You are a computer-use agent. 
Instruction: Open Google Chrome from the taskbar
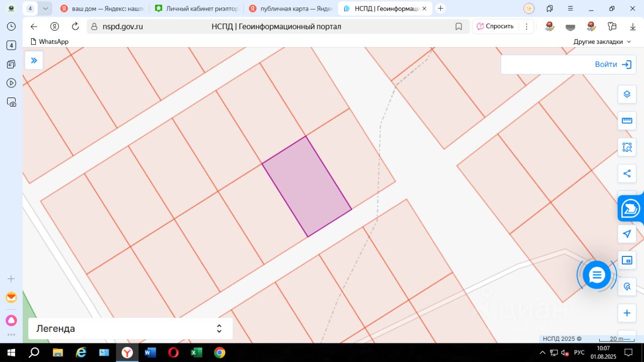point(219,352)
